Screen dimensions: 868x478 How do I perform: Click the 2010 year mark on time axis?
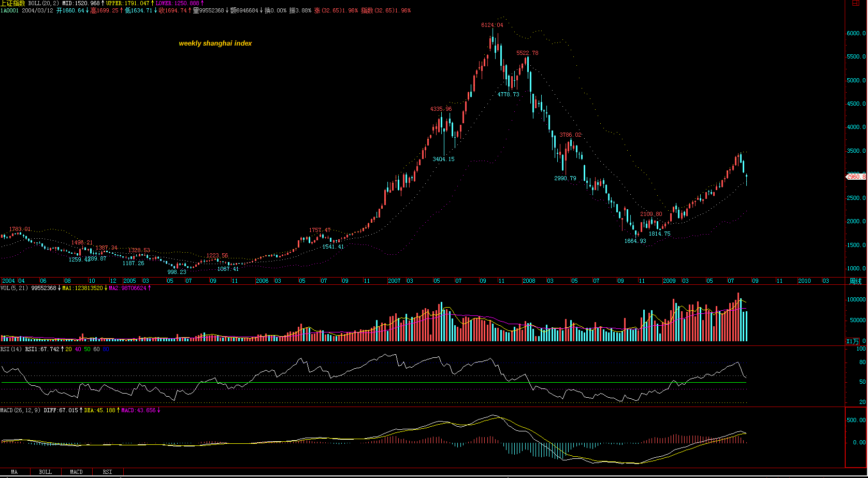pos(804,281)
